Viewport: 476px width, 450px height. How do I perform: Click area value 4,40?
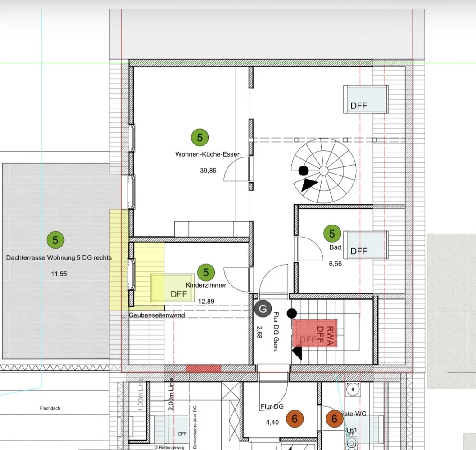[272, 422]
